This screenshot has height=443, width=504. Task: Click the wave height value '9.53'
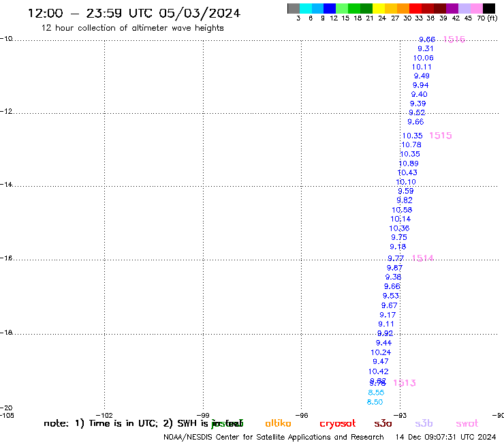390,296
